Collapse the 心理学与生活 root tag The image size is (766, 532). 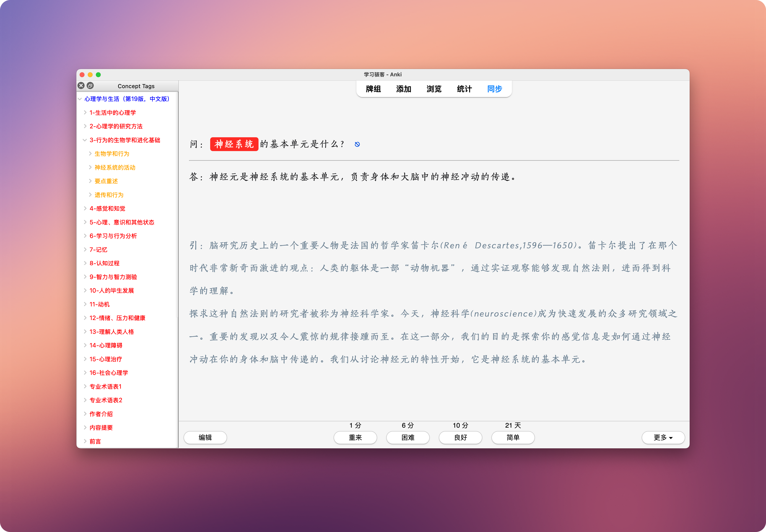(x=80, y=99)
